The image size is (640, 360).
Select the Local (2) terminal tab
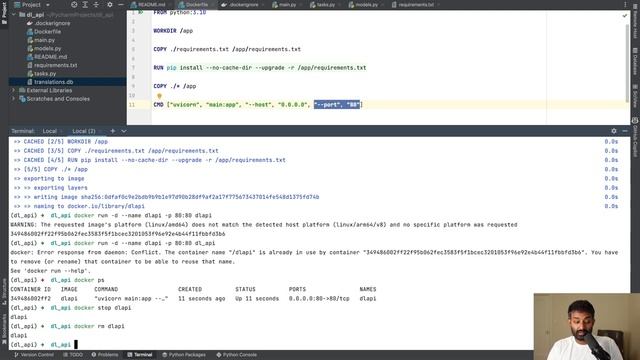[x=84, y=131]
